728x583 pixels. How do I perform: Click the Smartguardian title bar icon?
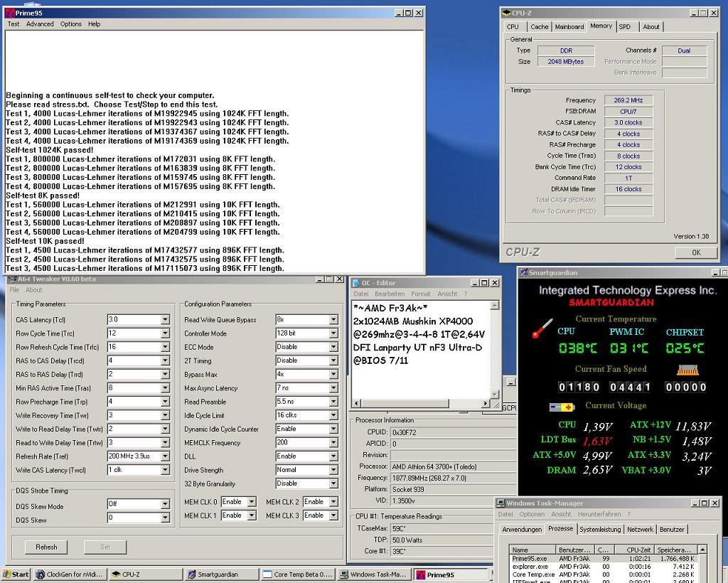click(x=523, y=272)
